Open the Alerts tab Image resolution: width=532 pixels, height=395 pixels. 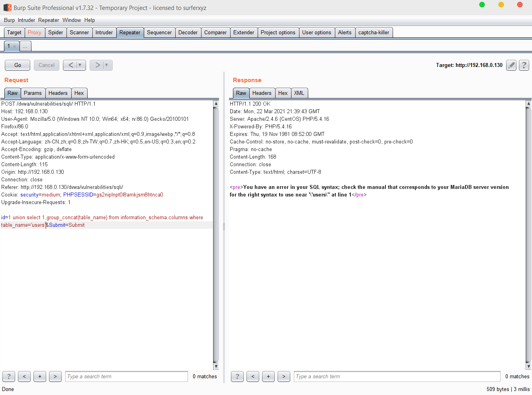click(345, 32)
